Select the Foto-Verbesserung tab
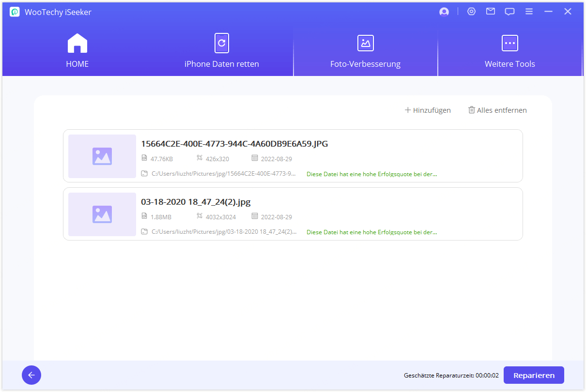 (365, 51)
